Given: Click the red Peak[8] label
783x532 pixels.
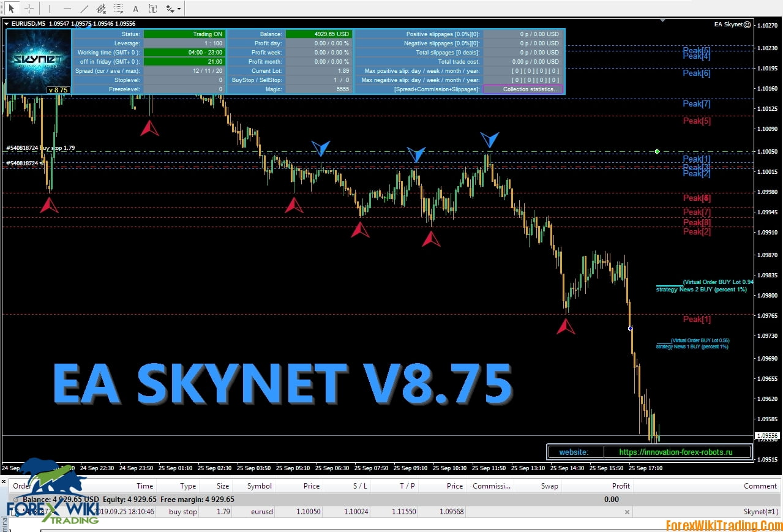Looking at the screenshot, I should point(697,222).
